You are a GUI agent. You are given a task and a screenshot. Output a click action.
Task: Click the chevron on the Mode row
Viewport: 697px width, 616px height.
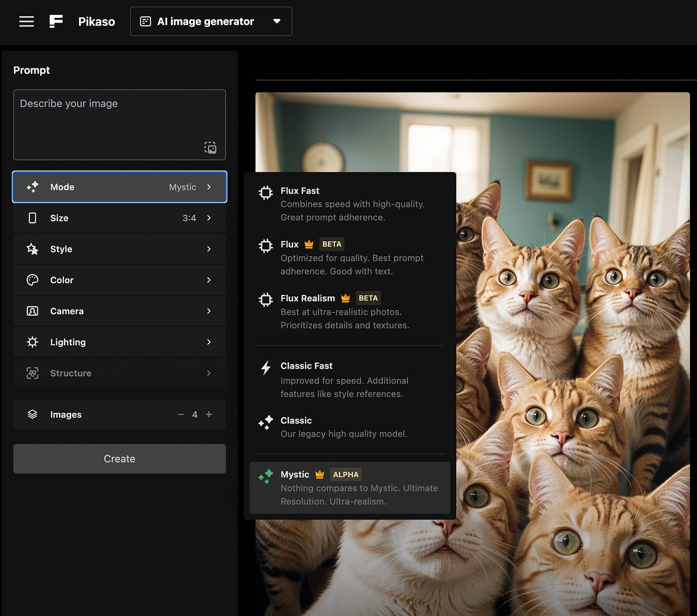point(209,187)
